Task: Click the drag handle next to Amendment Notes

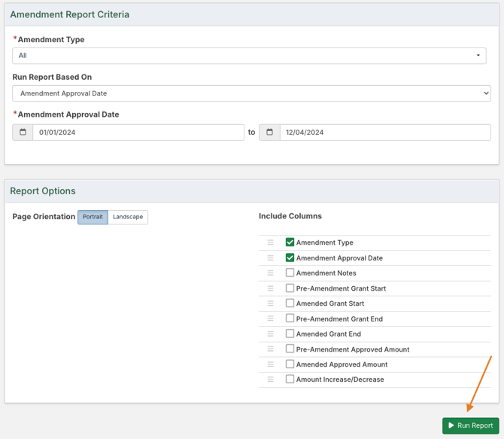Action: (x=270, y=273)
